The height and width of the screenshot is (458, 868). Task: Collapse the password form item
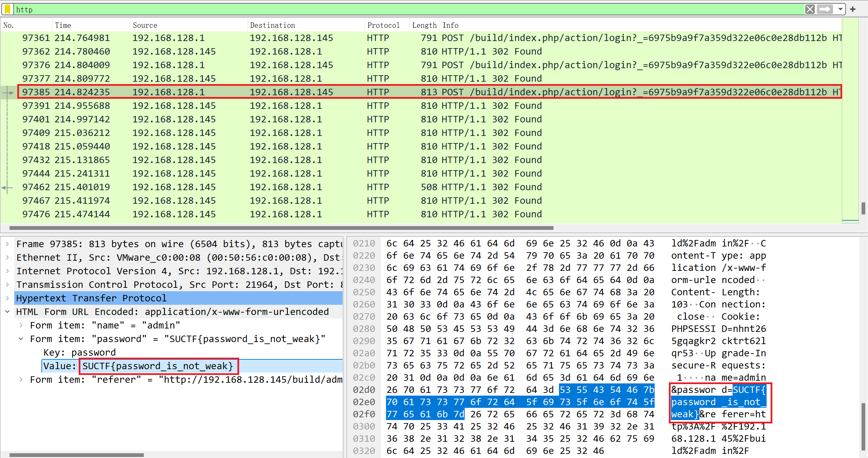(x=21, y=339)
